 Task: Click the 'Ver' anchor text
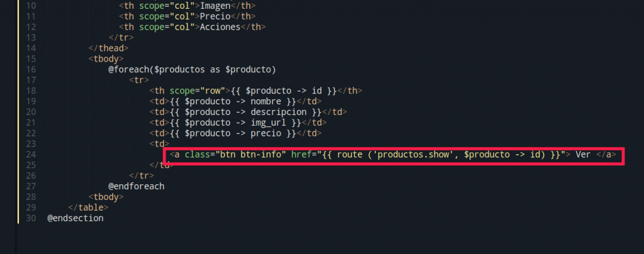(583, 154)
